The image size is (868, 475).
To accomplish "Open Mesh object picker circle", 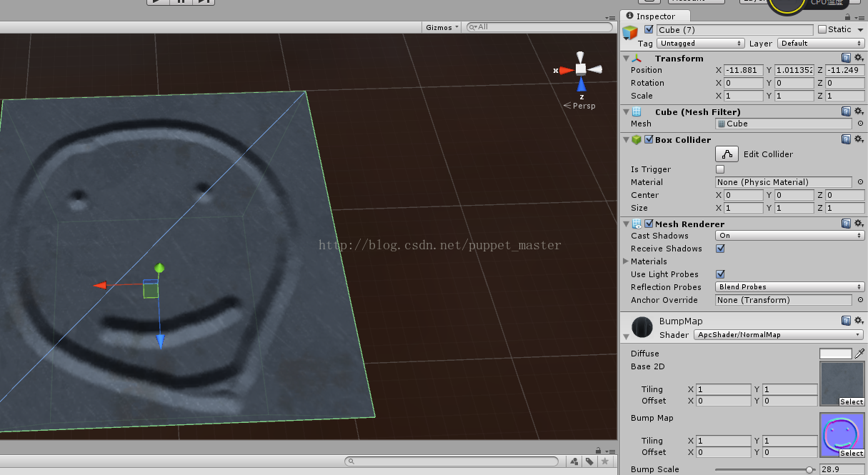I will coord(860,124).
